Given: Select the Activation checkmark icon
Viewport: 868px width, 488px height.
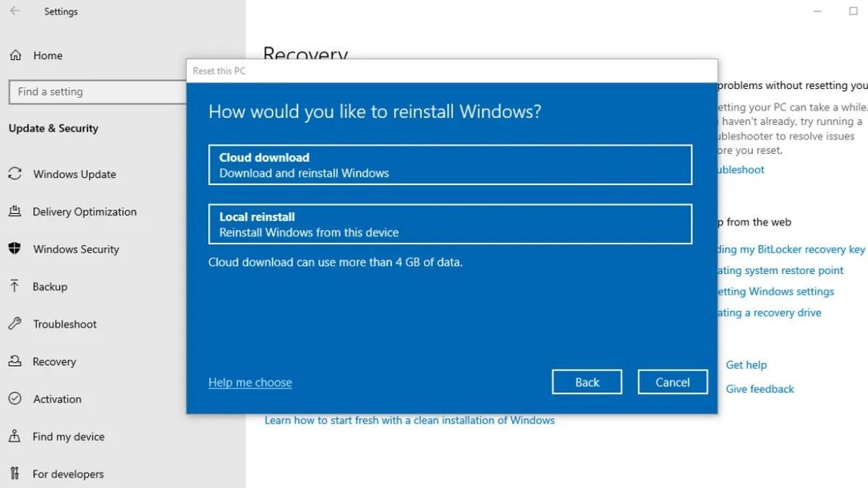Looking at the screenshot, I should [16, 399].
